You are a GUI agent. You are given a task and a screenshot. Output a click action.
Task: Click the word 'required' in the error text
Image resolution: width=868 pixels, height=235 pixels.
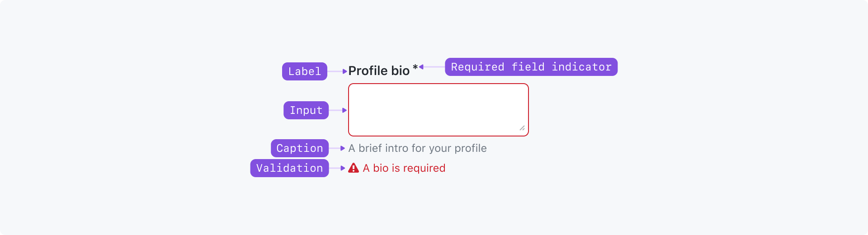pyautogui.click(x=424, y=168)
